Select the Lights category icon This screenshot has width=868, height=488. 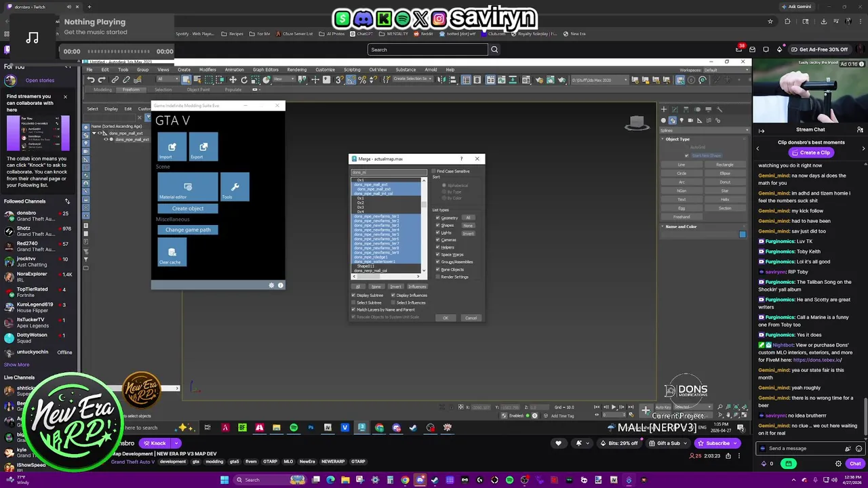pos(682,121)
